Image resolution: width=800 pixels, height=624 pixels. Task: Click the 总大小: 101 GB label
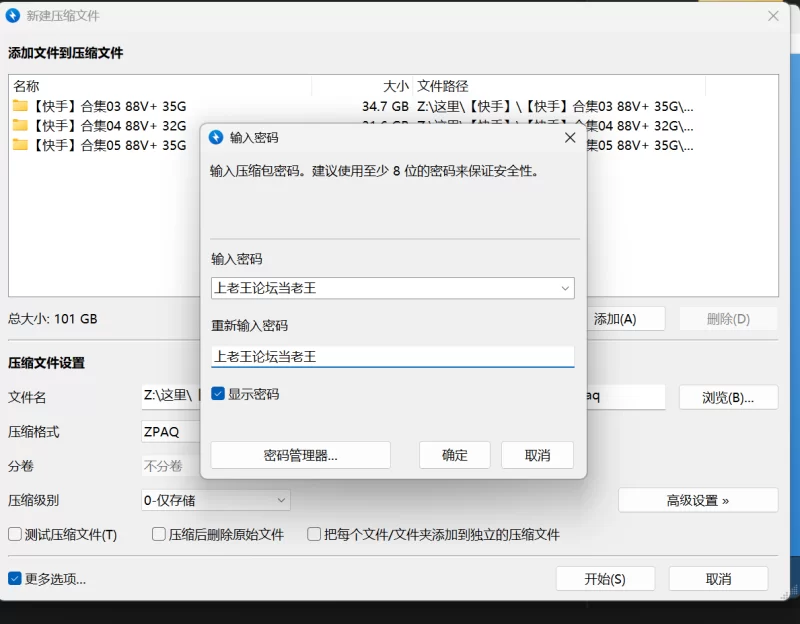point(53,319)
